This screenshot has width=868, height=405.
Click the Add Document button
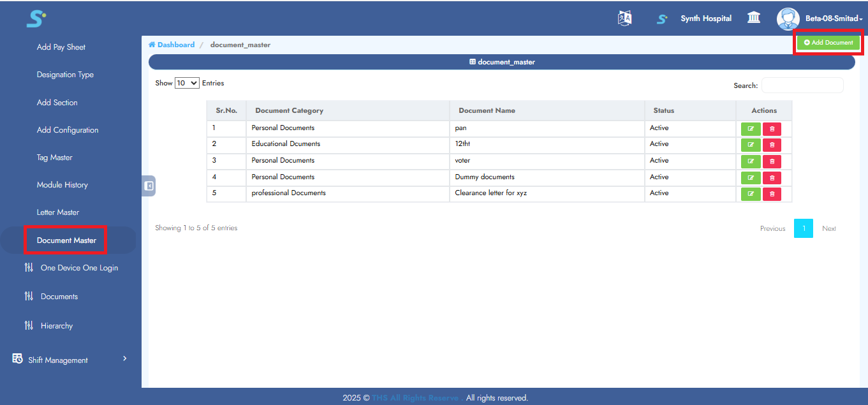click(828, 42)
